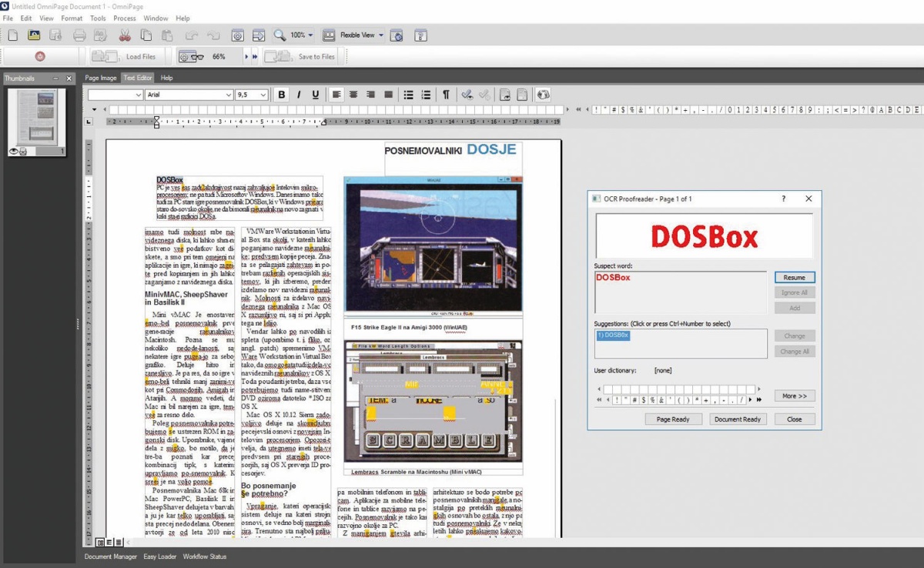924x568 pixels.
Task: Insert a bulleted list
Action: point(408,95)
